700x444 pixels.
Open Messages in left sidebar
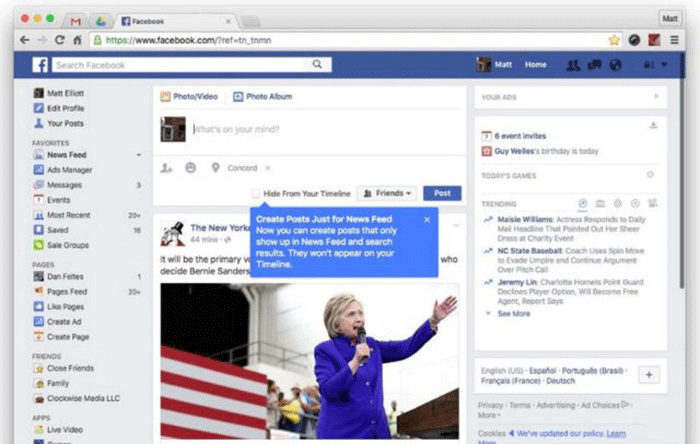click(65, 185)
